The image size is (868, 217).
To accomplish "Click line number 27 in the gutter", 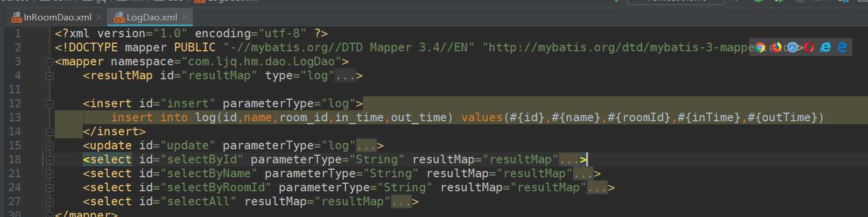I will [15, 201].
